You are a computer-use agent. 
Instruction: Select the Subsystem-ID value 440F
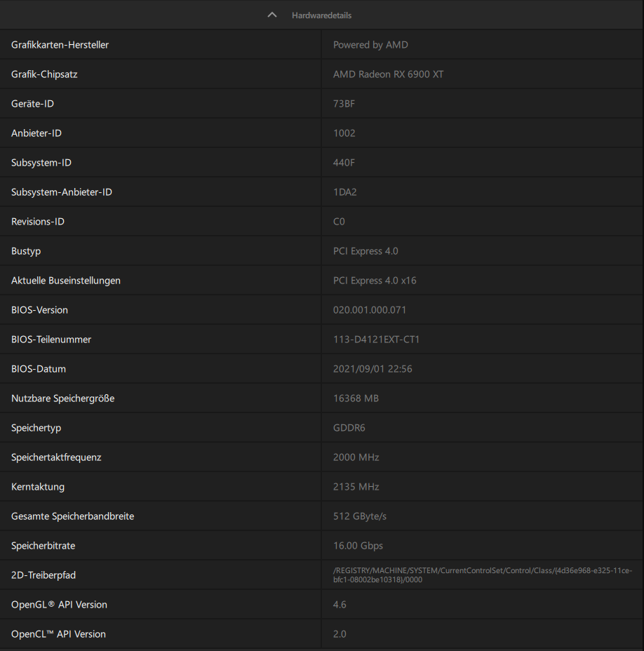point(344,163)
